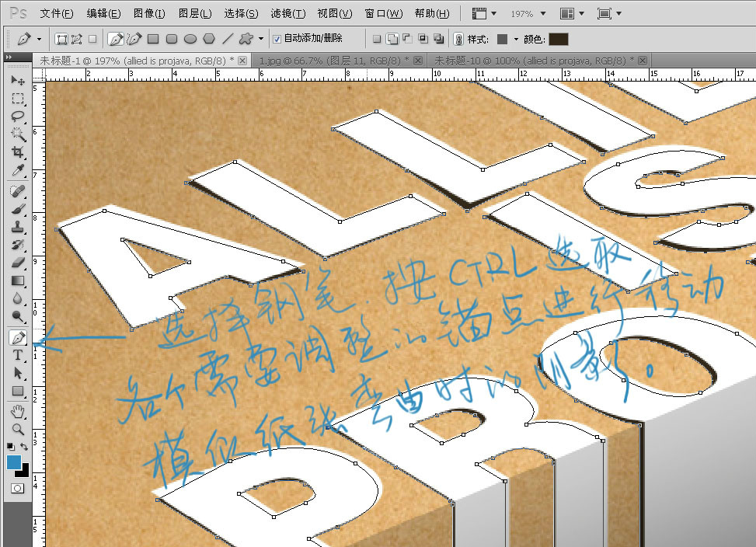Select the Eraser tool
756x547 pixels.
coord(18,263)
